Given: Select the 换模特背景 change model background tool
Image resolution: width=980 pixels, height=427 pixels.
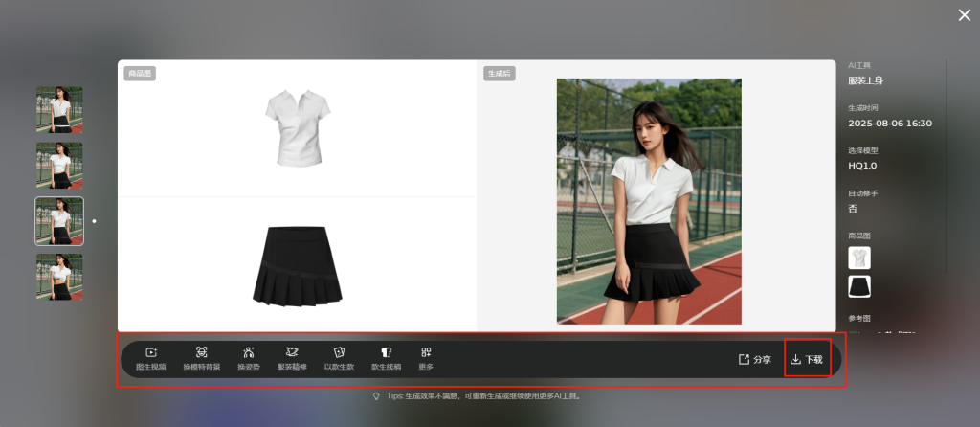Looking at the screenshot, I should 202,359.
